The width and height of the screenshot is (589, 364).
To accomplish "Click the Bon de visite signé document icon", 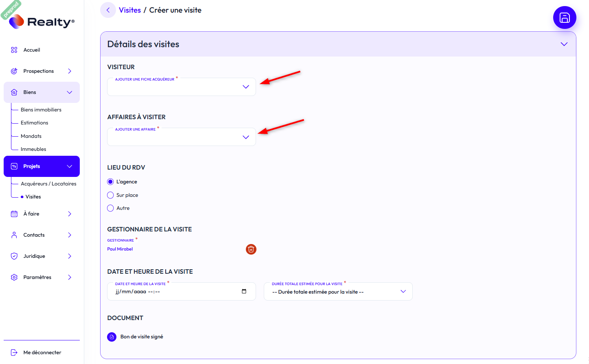I will [112, 337].
